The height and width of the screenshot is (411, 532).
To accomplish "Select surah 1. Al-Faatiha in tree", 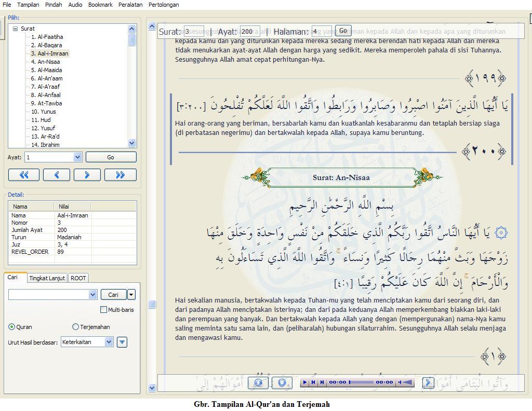I will pyautogui.click(x=47, y=37).
